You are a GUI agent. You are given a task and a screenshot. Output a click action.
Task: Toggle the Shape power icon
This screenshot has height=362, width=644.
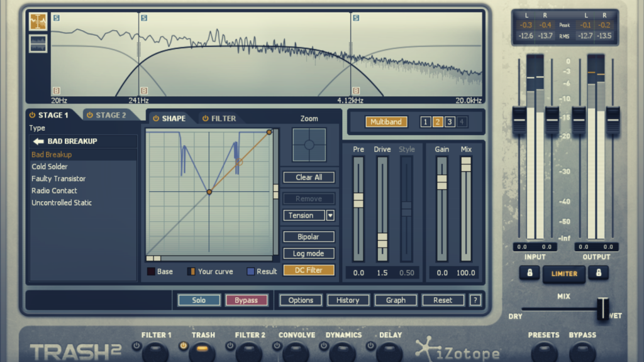[x=156, y=119]
